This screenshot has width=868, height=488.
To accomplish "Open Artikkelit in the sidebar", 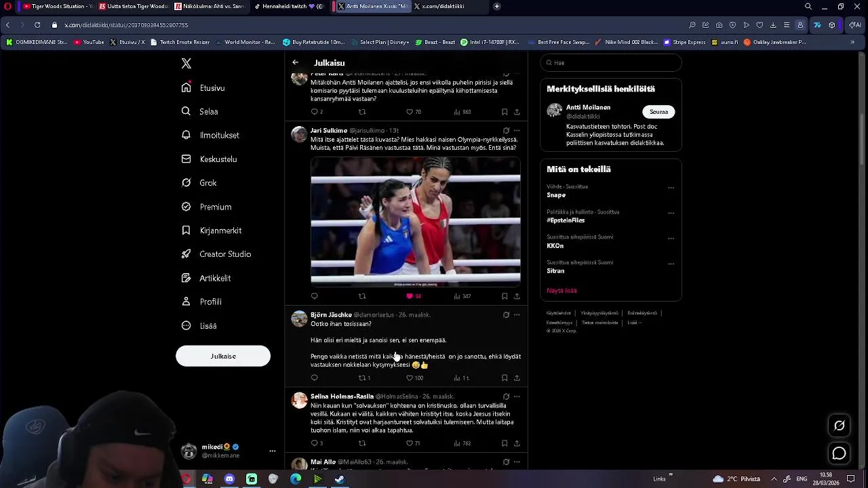I will pyautogui.click(x=205, y=278).
